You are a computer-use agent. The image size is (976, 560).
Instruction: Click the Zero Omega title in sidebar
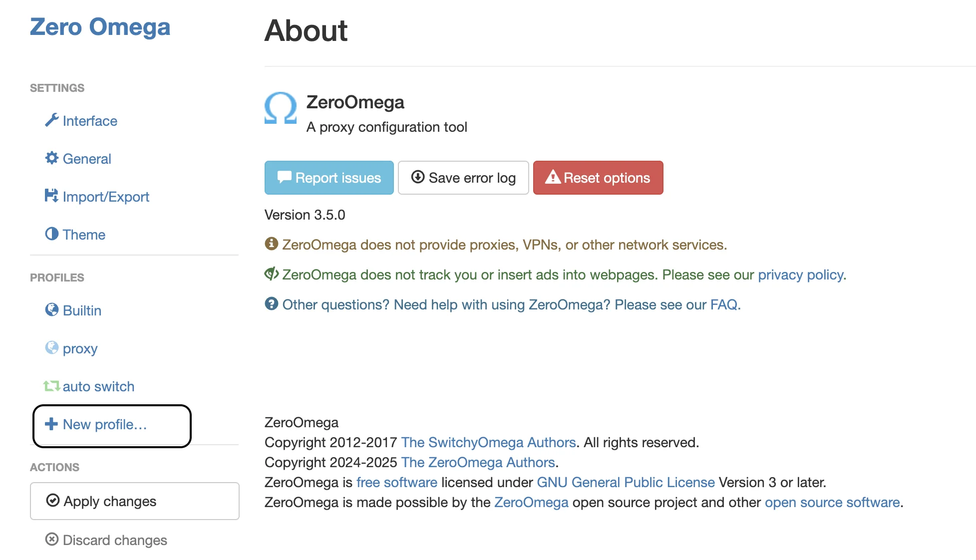click(x=100, y=26)
